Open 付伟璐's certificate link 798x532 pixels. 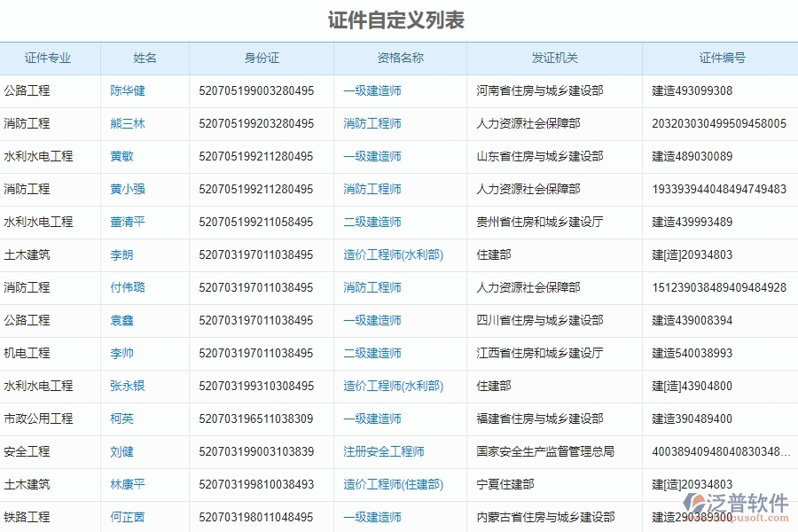127,287
